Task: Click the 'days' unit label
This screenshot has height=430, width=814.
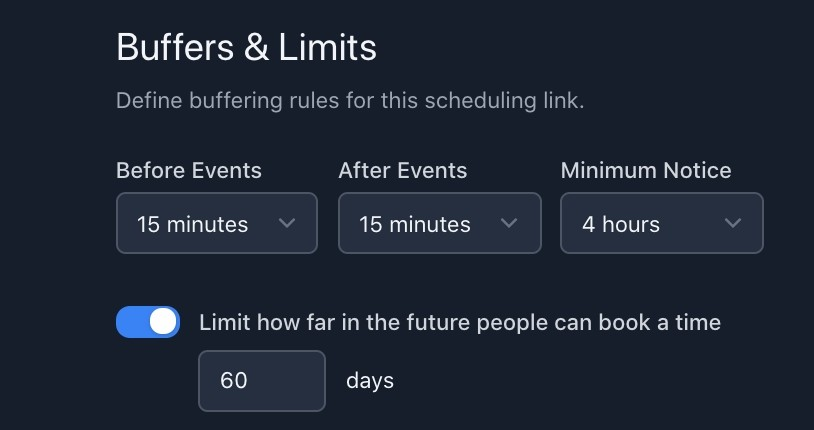Action: pos(370,381)
